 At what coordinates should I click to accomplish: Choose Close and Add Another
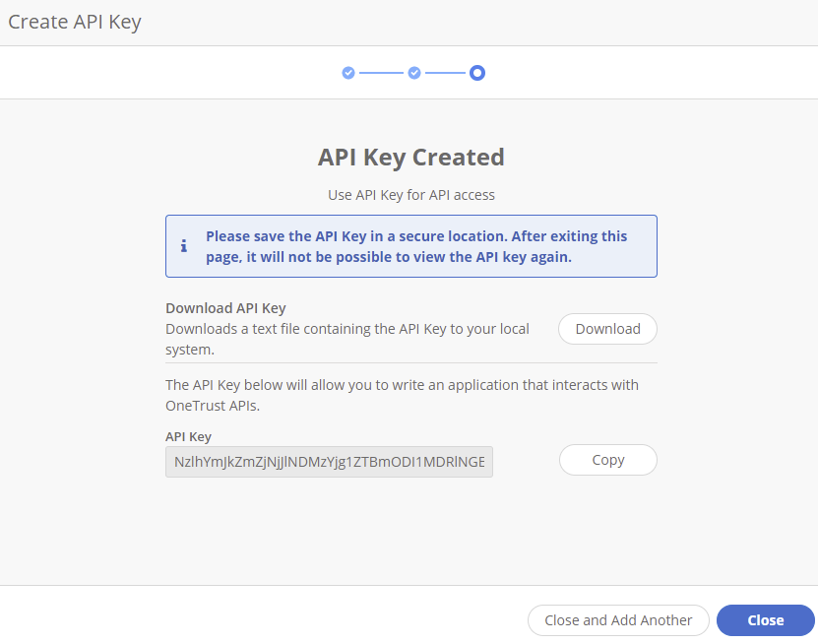618,620
